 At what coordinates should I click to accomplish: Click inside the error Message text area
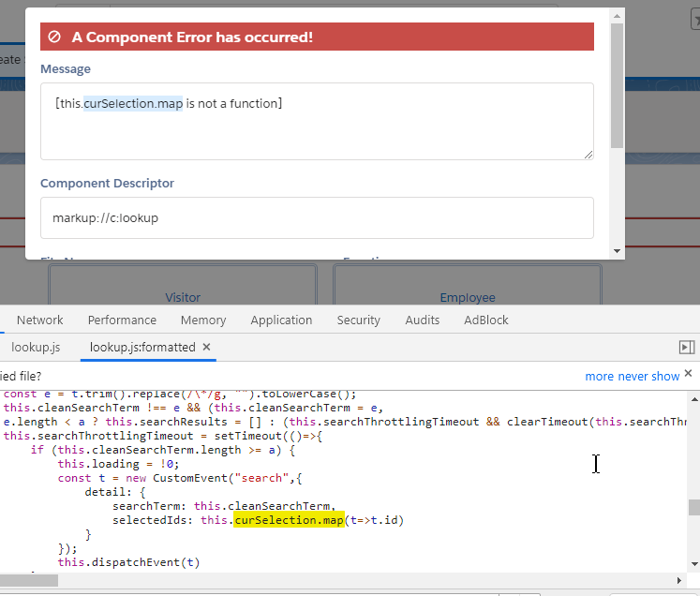tap(317, 121)
